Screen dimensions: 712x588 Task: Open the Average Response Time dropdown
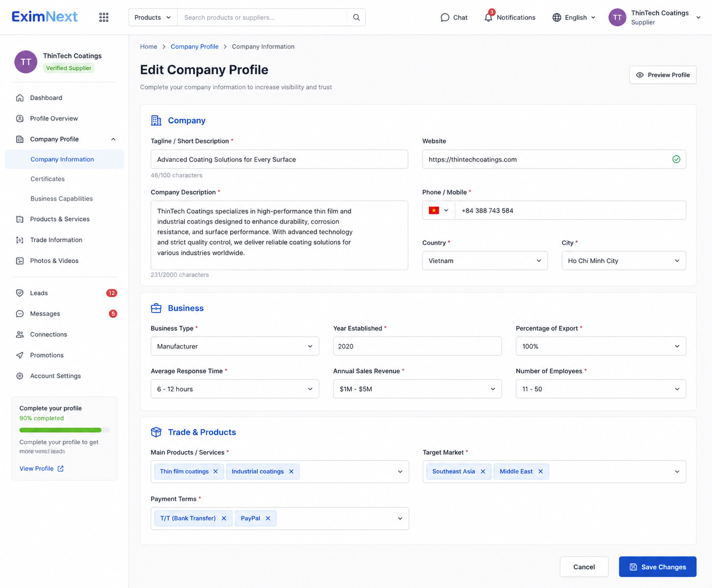[x=235, y=389]
